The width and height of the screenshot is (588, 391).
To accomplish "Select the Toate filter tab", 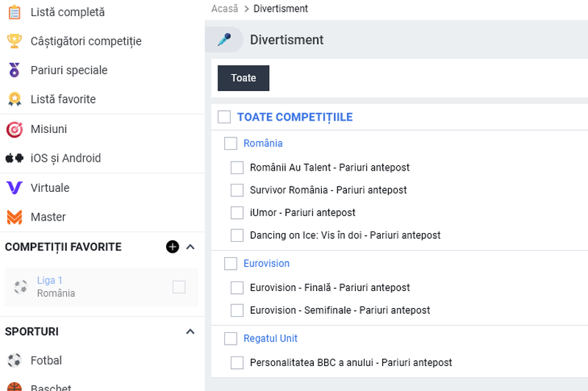I will (243, 78).
